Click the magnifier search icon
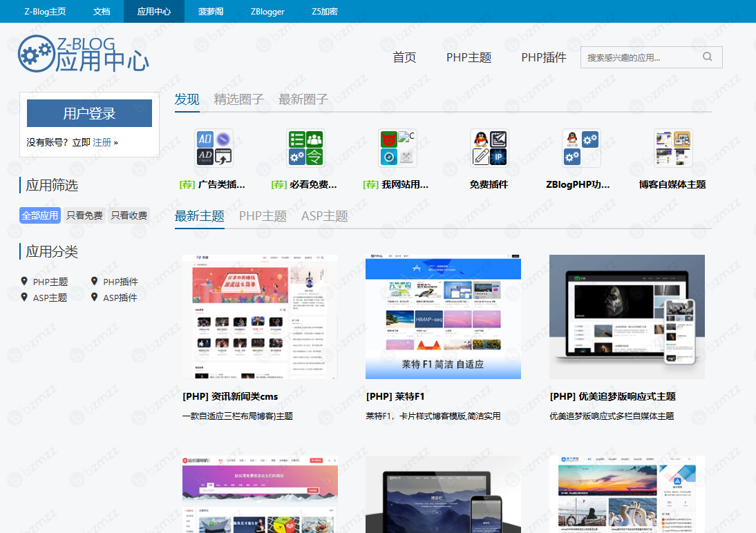This screenshot has width=756, height=533. click(x=708, y=57)
